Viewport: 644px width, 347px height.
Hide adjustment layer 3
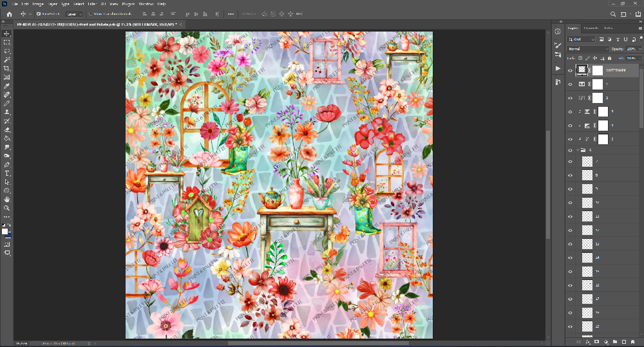(x=570, y=112)
